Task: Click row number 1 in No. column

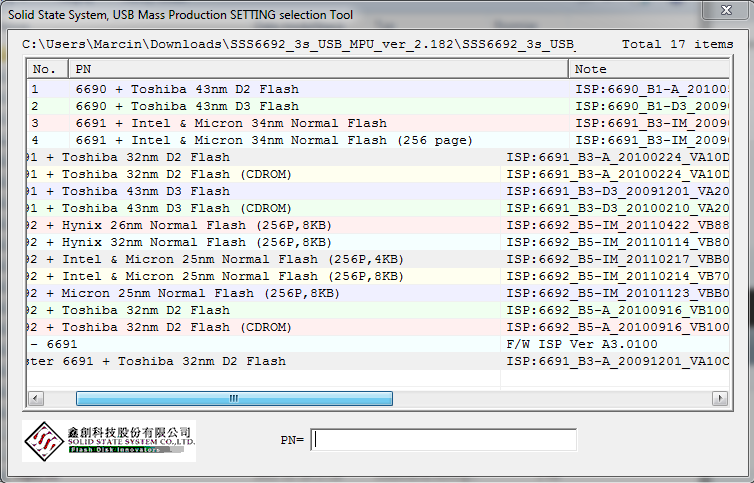Action: [x=35, y=89]
